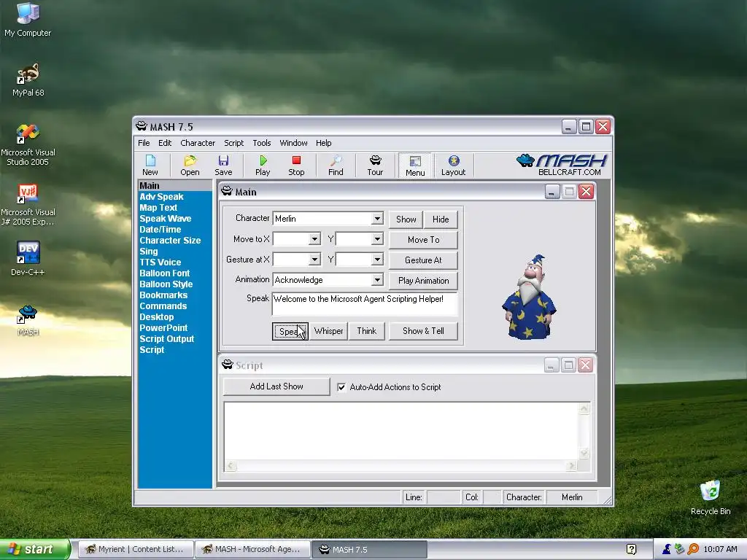
Task: Click the Script subwindow title icon
Action: pyautogui.click(x=228, y=365)
